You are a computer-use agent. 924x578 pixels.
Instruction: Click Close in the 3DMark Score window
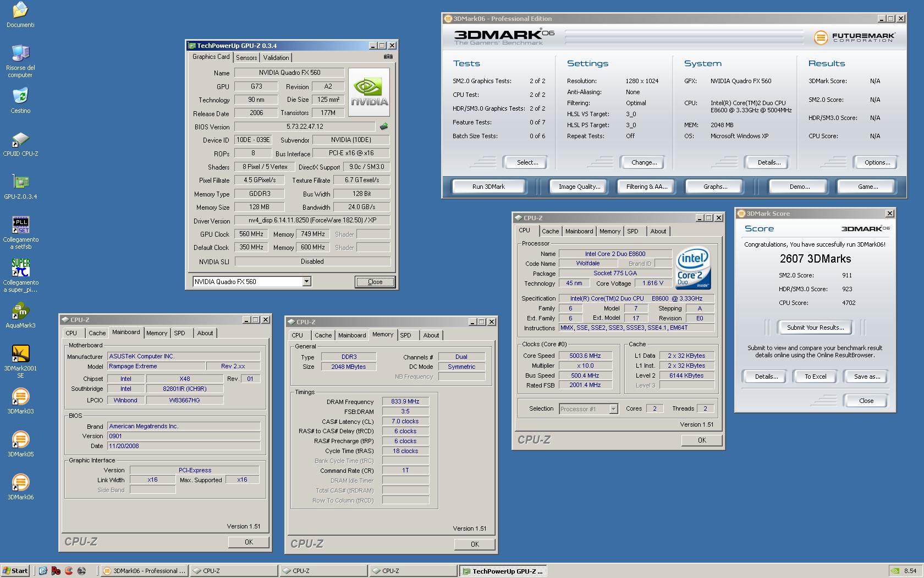(x=866, y=401)
